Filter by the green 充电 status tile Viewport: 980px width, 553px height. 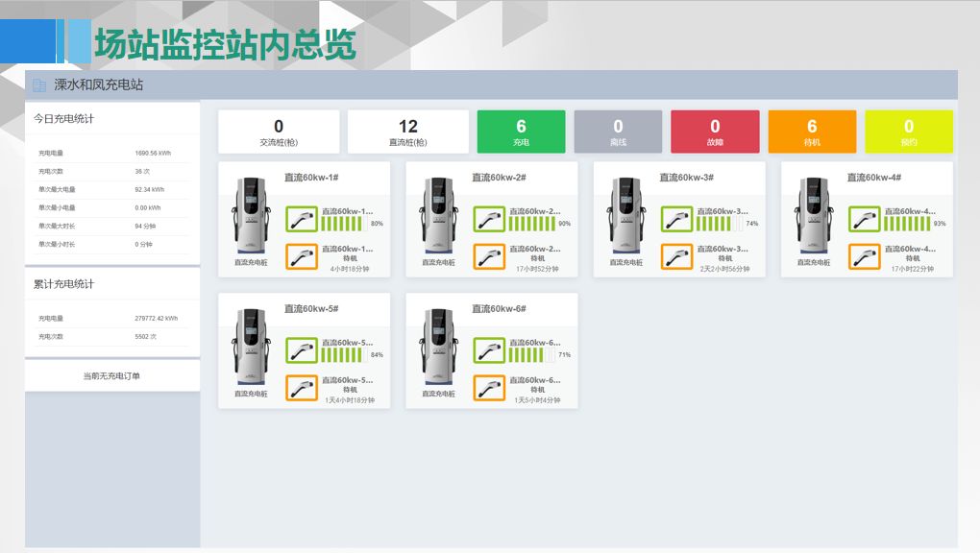(521, 132)
